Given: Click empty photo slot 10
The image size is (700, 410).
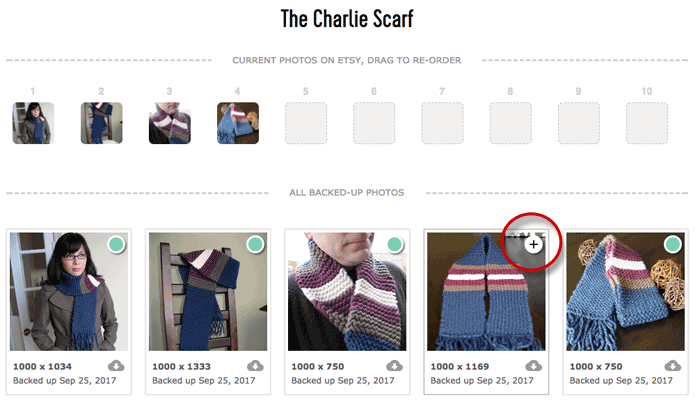Looking at the screenshot, I should click(x=647, y=123).
